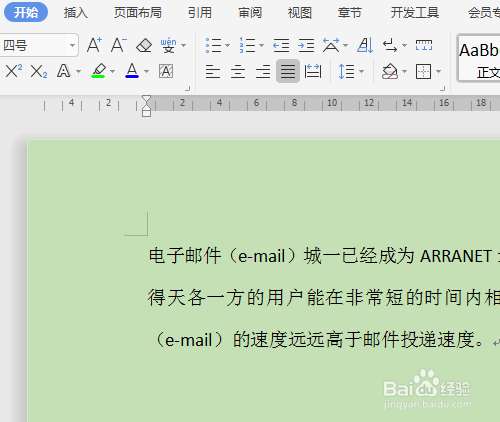Select the AaBb 正文 style
The image size is (500, 422).
point(479,58)
